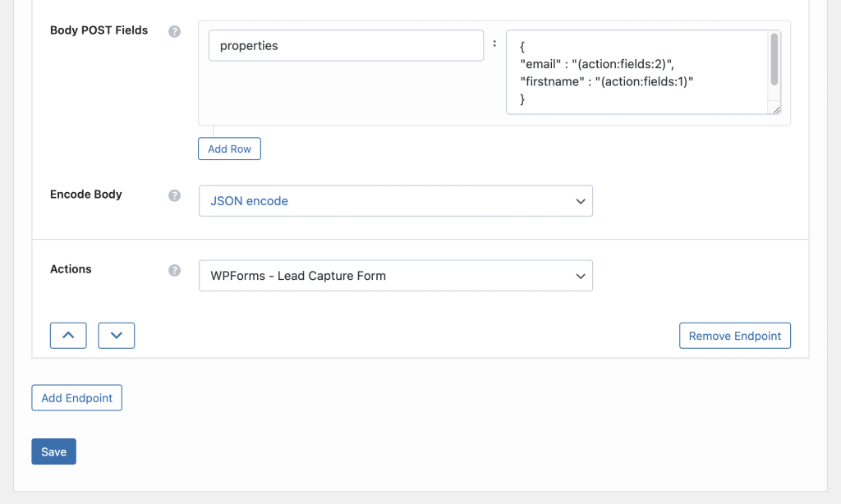
Task: Open the JSON encode dropdown
Action: pos(396,200)
